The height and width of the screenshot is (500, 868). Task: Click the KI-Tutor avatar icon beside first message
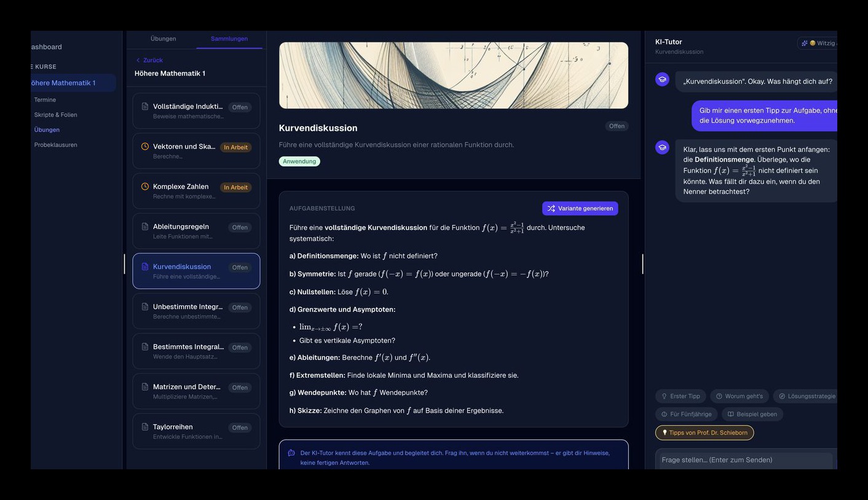point(662,79)
